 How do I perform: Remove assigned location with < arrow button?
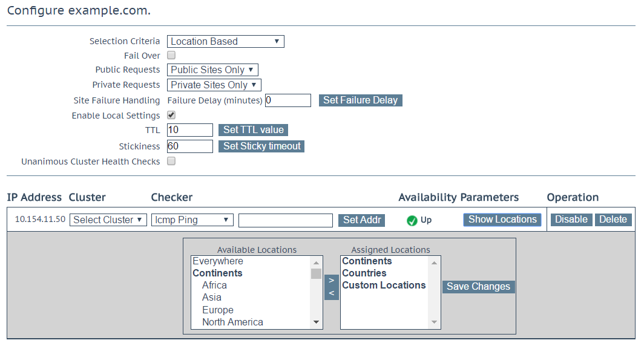(x=332, y=293)
